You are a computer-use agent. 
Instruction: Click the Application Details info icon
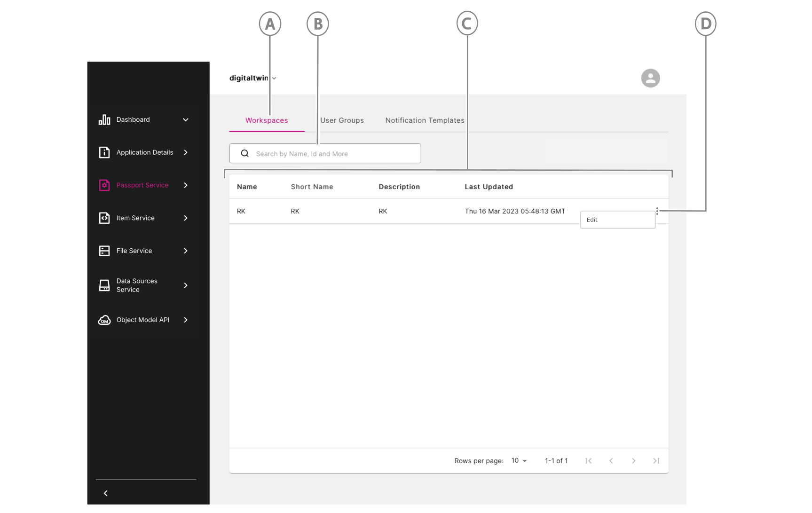(x=104, y=152)
